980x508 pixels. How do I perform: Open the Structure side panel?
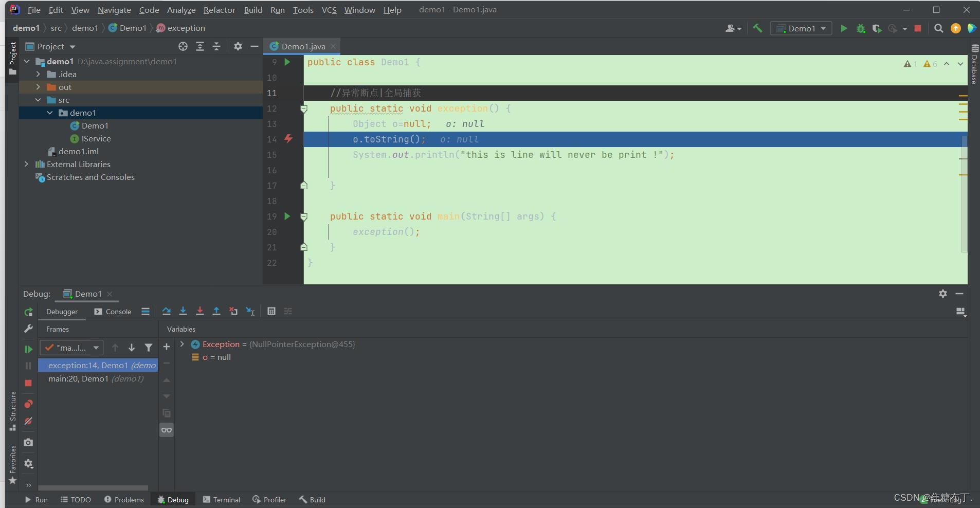click(13, 411)
